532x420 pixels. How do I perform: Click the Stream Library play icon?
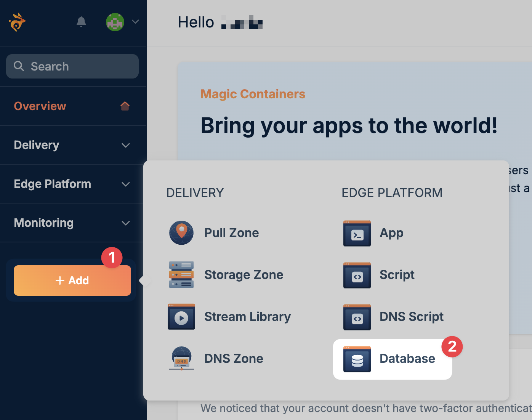[x=181, y=317]
